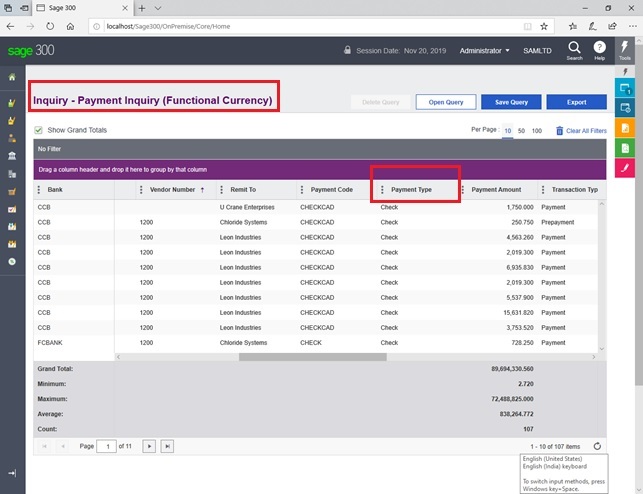The height and width of the screenshot is (494, 643).
Task: Click the U Crane Enterprises cell
Action: (247, 207)
